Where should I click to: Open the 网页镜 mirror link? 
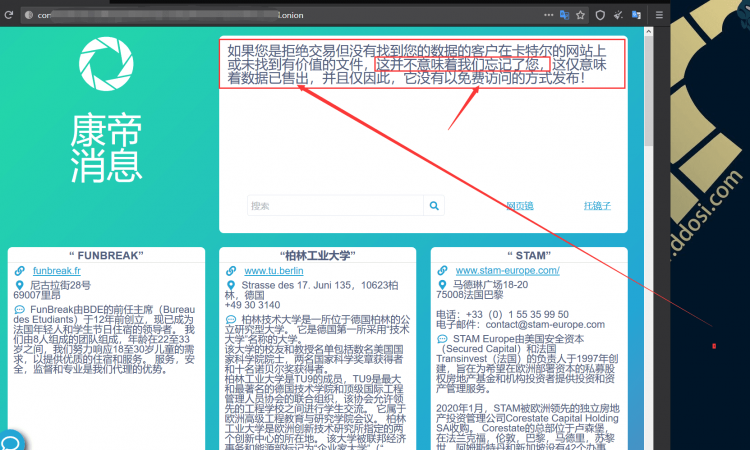(x=520, y=206)
